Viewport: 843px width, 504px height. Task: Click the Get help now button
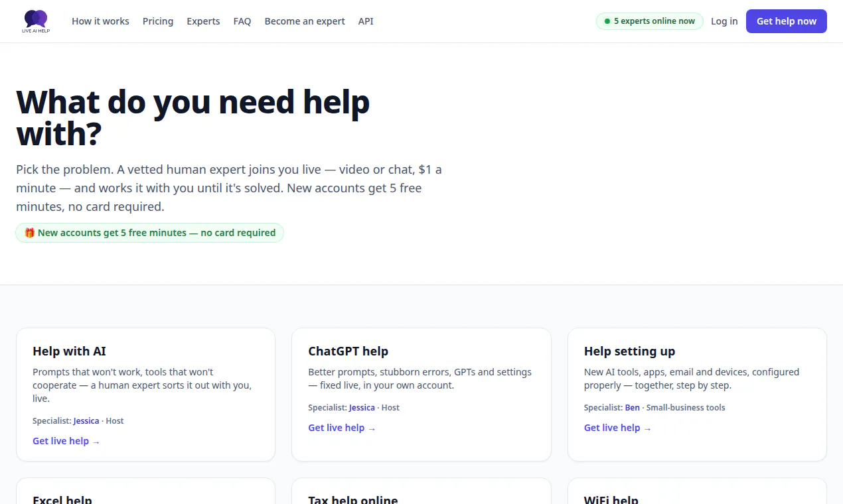[x=786, y=21]
